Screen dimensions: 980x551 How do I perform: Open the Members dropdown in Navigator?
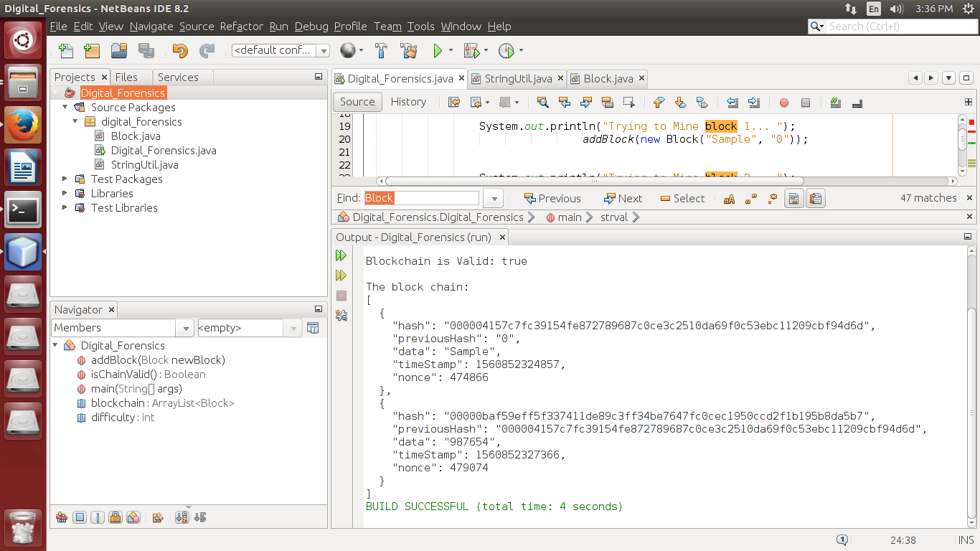186,328
